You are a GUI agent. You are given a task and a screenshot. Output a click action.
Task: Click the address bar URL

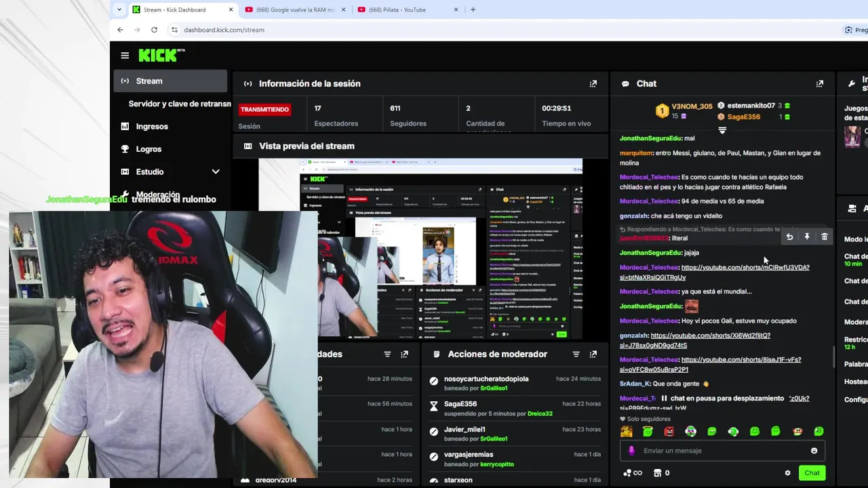224,30
